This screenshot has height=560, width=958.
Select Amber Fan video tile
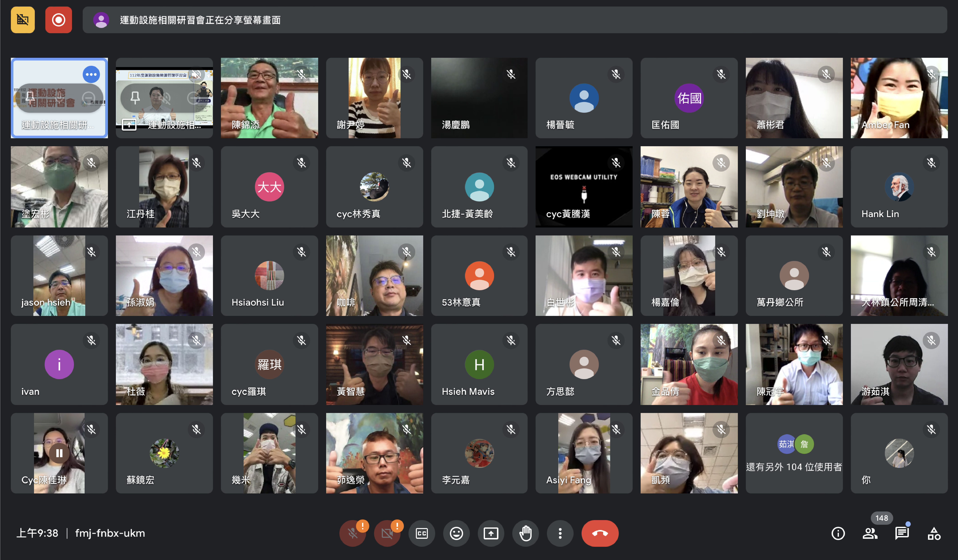click(x=899, y=98)
